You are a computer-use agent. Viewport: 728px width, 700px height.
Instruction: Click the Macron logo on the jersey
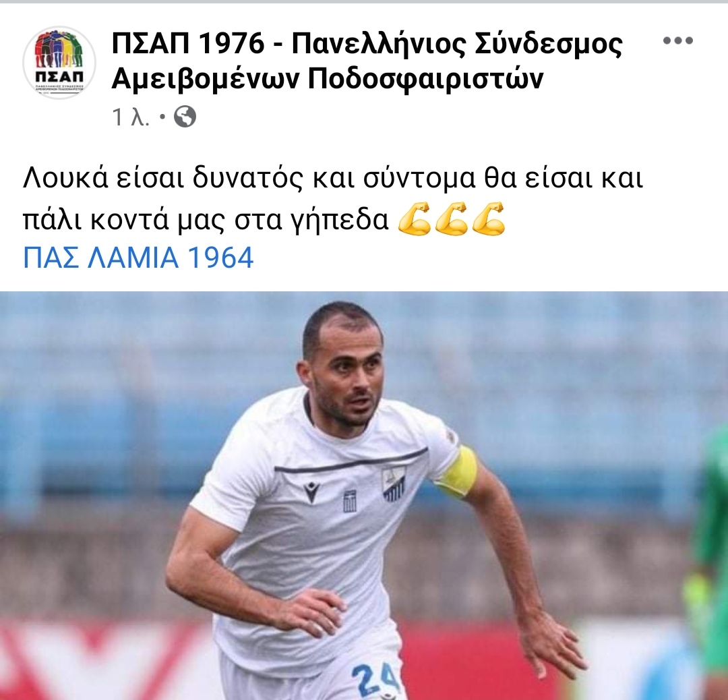coord(311,492)
